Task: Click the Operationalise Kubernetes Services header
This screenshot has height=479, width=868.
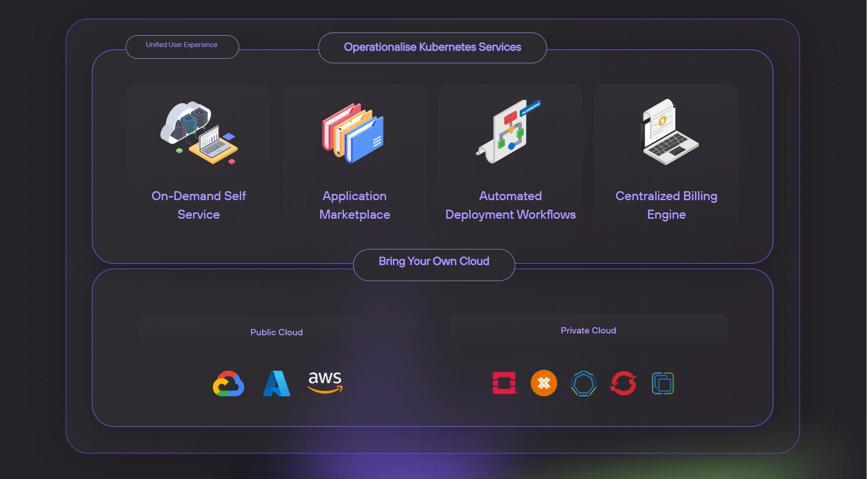Action: point(433,47)
